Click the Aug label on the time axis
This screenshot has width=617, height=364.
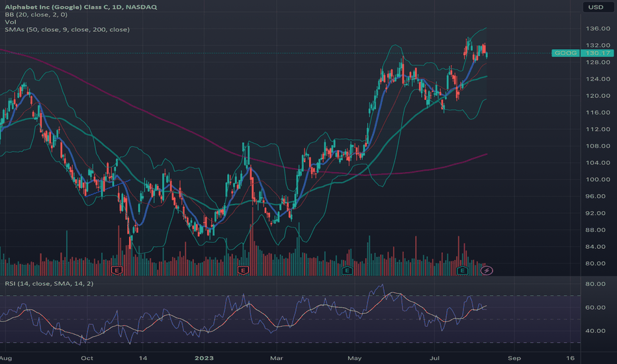[5, 358]
